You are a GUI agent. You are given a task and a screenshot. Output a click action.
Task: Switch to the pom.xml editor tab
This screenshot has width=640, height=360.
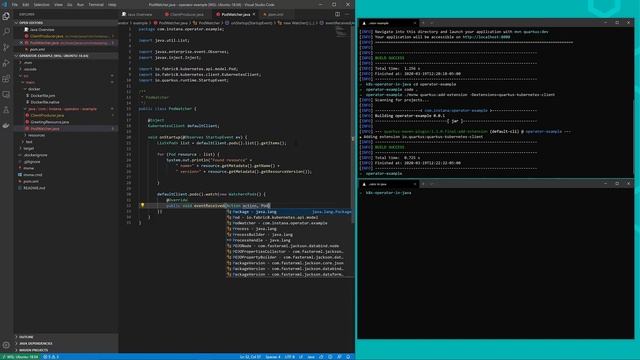[x=276, y=14]
